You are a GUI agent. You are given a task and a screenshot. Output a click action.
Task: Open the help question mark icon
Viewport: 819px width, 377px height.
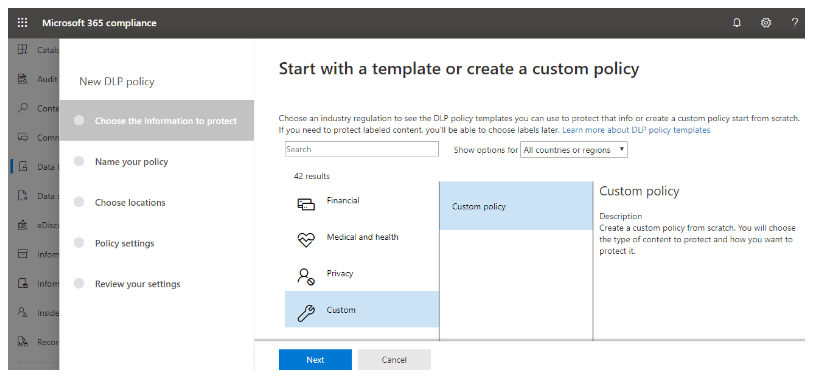[x=794, y=23]
